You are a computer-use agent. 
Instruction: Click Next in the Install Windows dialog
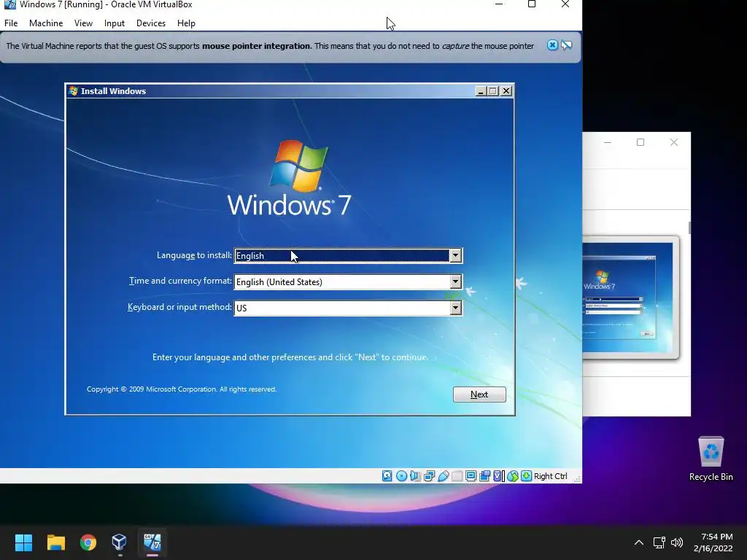click(479, 394)
